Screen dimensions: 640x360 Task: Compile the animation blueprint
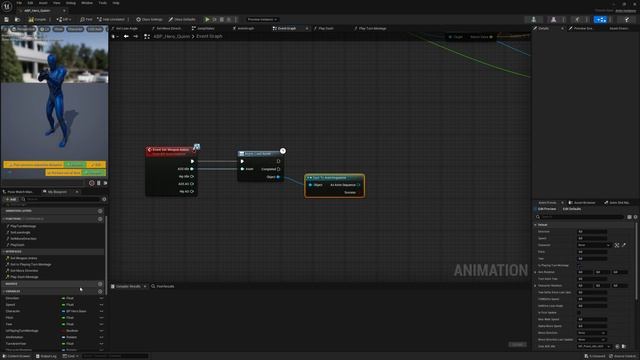pyautogui.click(x=38, y=19)
